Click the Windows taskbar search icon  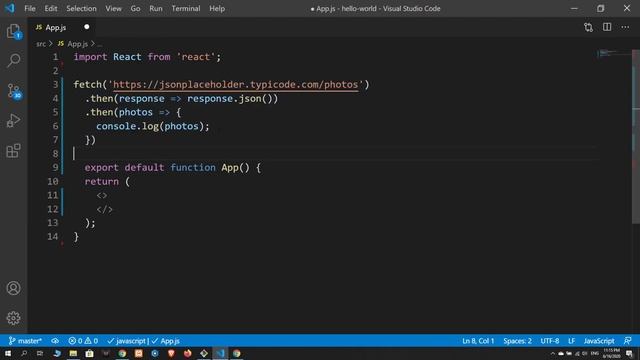click(x=24, y=353)
